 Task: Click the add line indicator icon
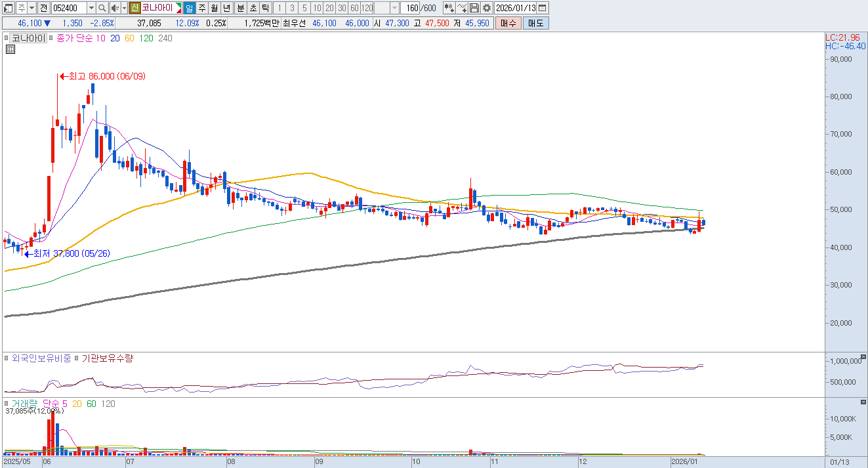(x=462, y=8)
